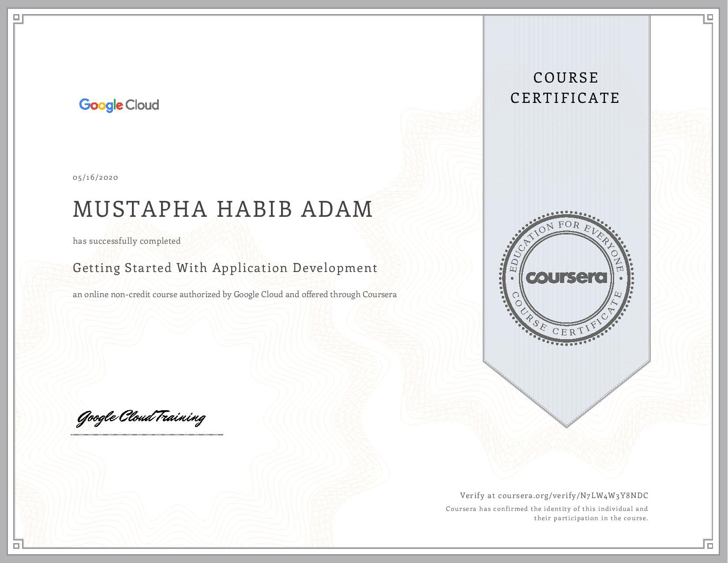The height and width of the screenshot is (563, 728).
Task: Click the 'online non-credit course' description line
Action: point(235,295)
